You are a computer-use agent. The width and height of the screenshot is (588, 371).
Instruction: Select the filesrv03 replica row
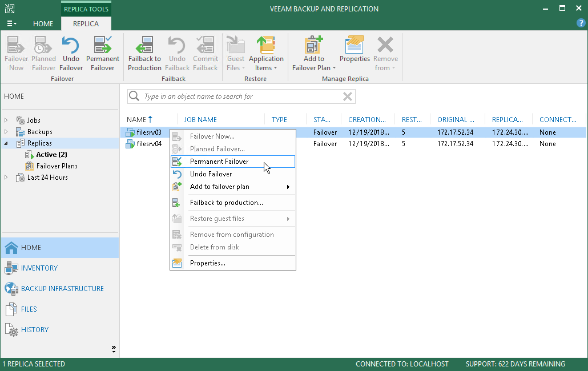pyautogui.click(x=353, y=132)
